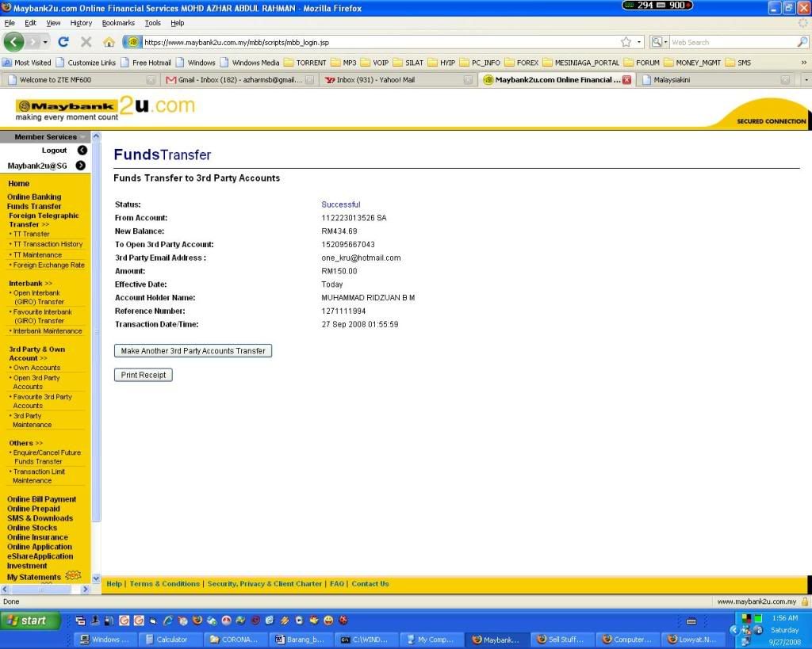812x649 pixels.
Task: Click the green back navigation arrow
Action: click(x=14, y=42)
